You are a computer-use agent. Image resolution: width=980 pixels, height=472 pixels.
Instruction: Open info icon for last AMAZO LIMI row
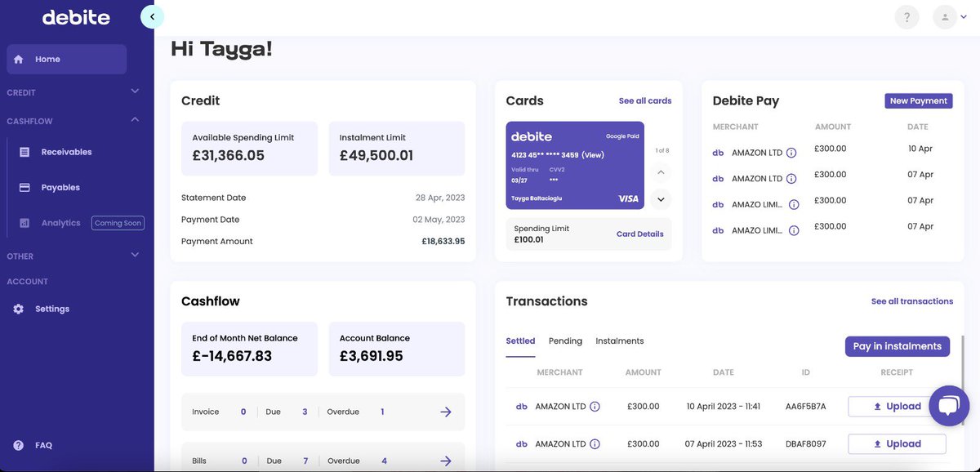coord(794,231)
